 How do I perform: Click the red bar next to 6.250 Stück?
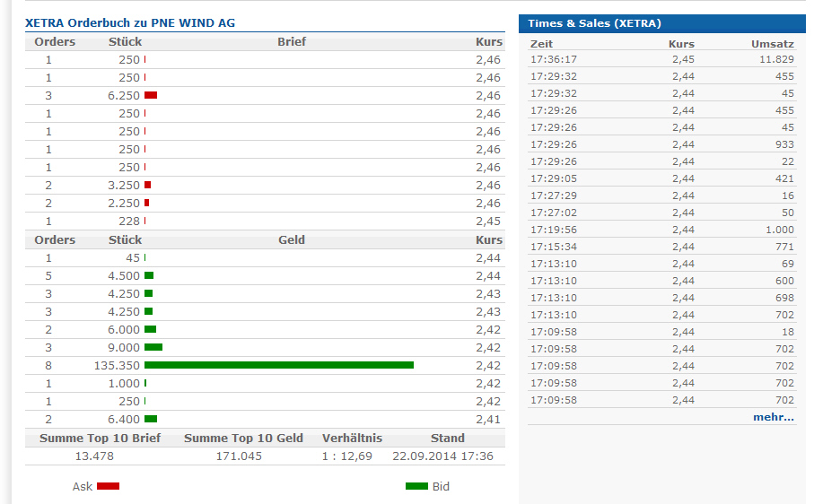pyautogui.click(x=151, y=95)
